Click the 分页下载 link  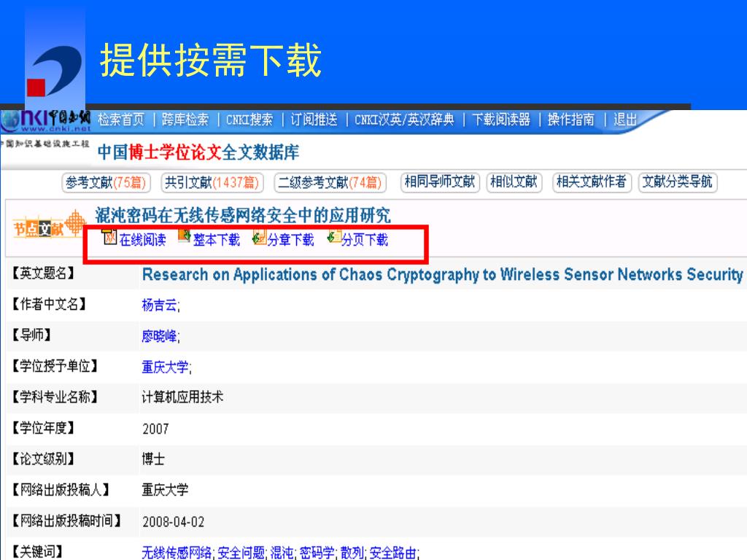click(365, 239)
